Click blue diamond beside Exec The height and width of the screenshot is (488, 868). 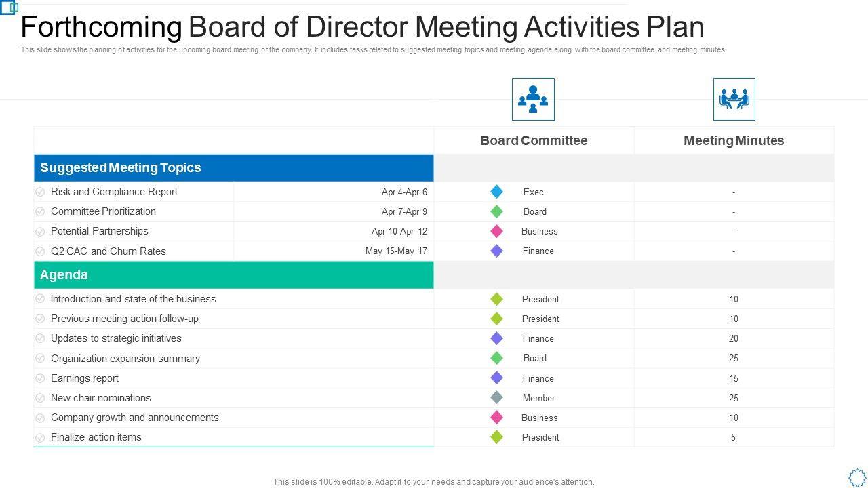(x=497, y=192)
